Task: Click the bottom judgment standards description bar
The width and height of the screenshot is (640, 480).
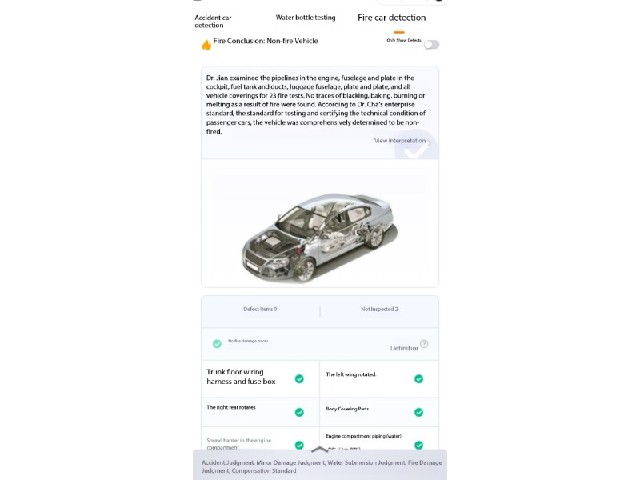Action: (x=320, y=467)
